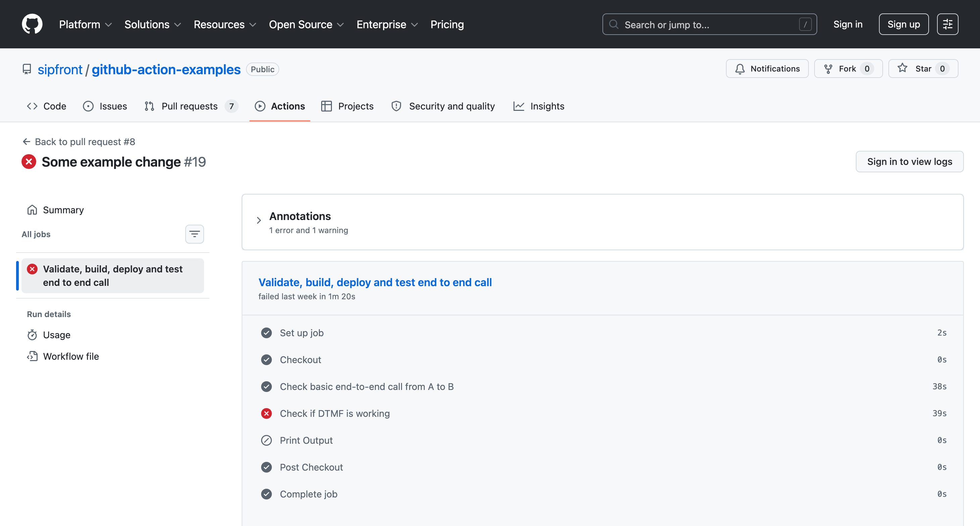Viewport: 980px width, 526px height.
Task: Select the Summary sidebar item
Action: point(63,210)
